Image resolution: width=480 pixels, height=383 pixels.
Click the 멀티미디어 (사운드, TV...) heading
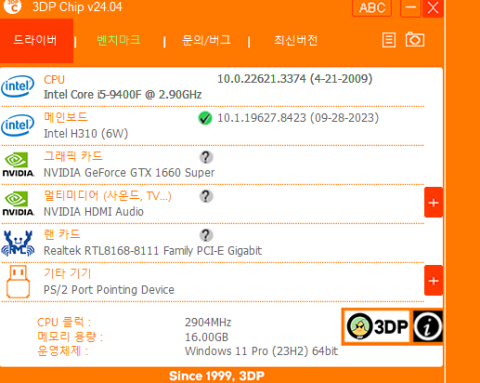coord(108,195)
